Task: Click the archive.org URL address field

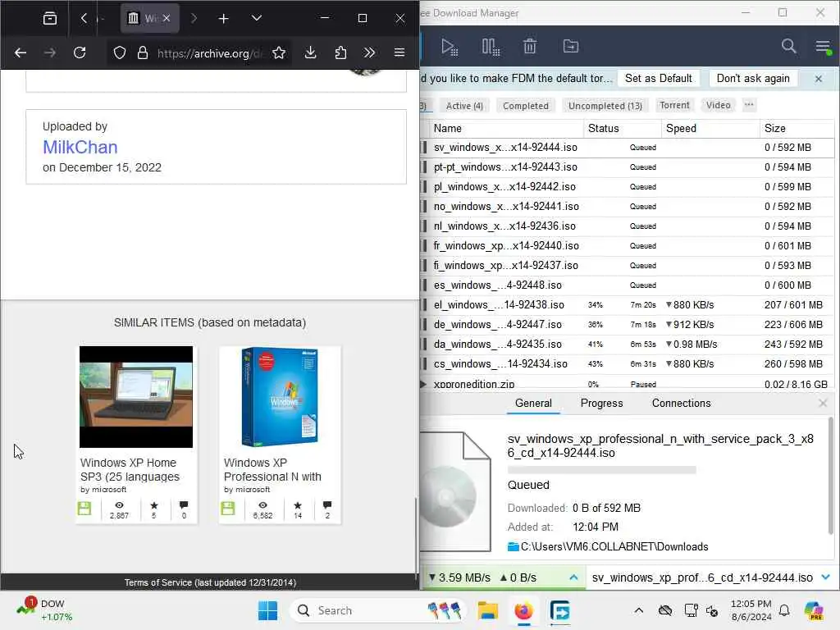Action: click(x=210, y=53)
